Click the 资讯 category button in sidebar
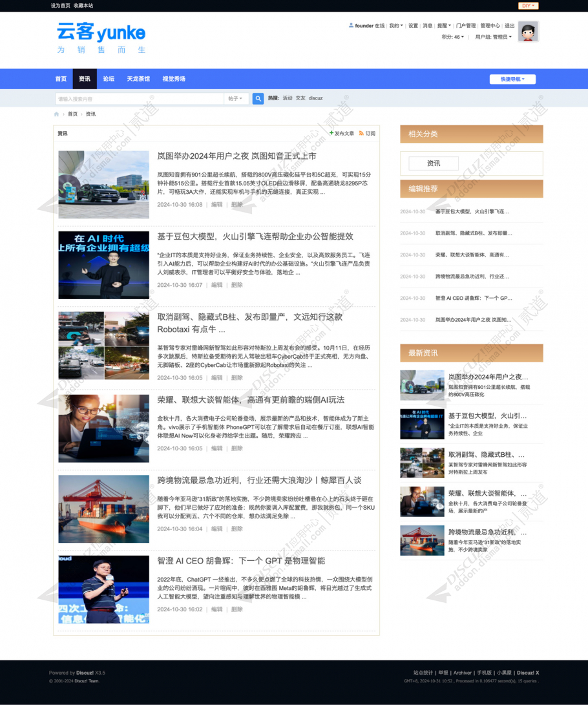Screen dimensions: 588x705 pyautogui.click(x=434, y=163)
